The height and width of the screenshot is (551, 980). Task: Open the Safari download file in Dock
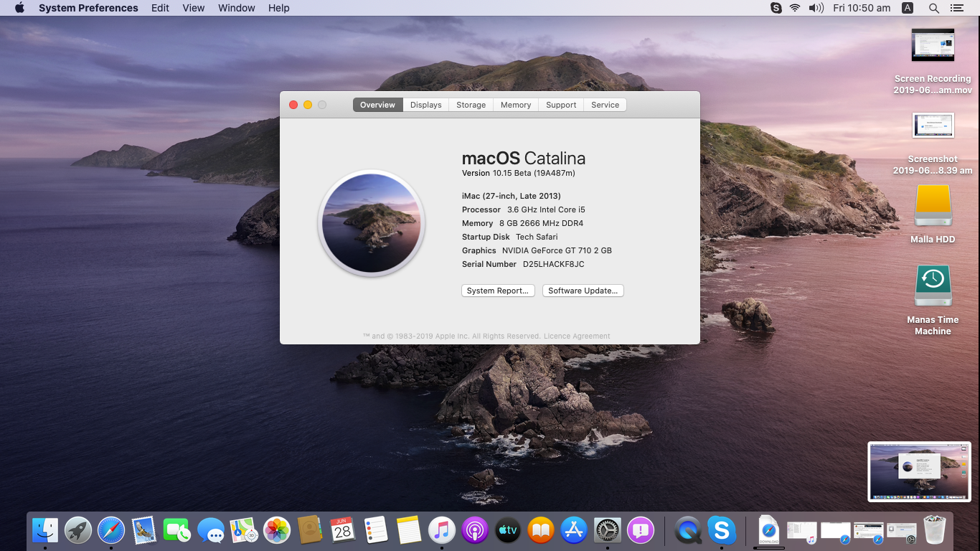point(768,530)
